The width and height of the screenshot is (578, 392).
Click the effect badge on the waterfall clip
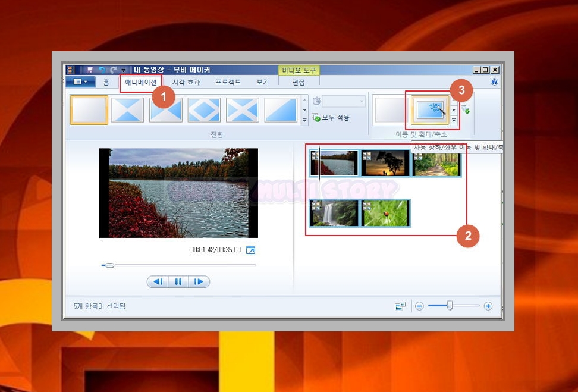click(x=315, y=206)
